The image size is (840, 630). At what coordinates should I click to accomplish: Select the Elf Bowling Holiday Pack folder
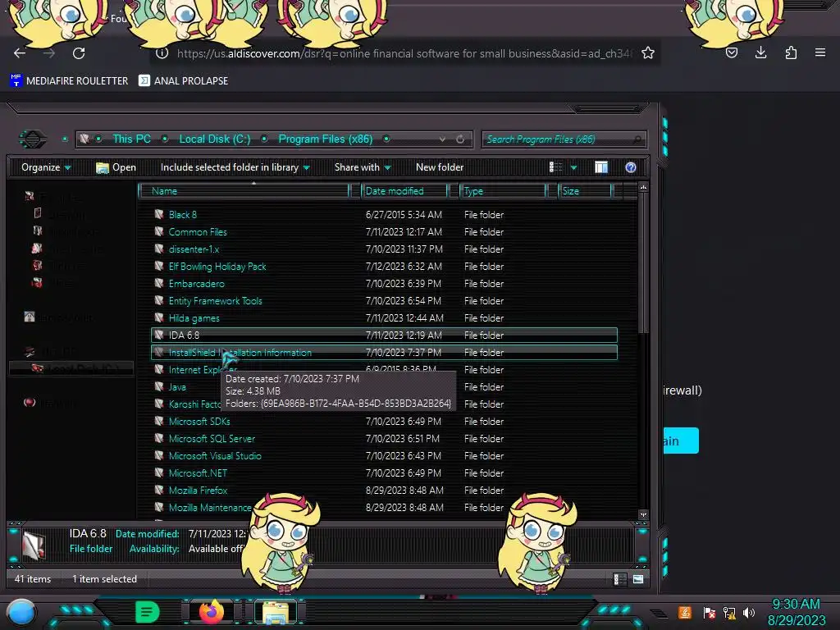click(217, 267)
